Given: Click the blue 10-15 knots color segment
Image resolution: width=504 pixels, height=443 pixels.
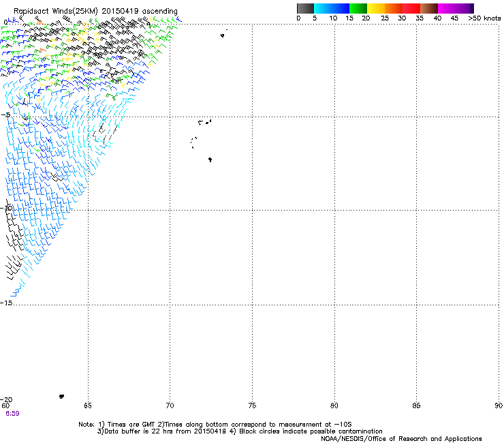Looking at the screenshot, I should [x=341, y=8].
